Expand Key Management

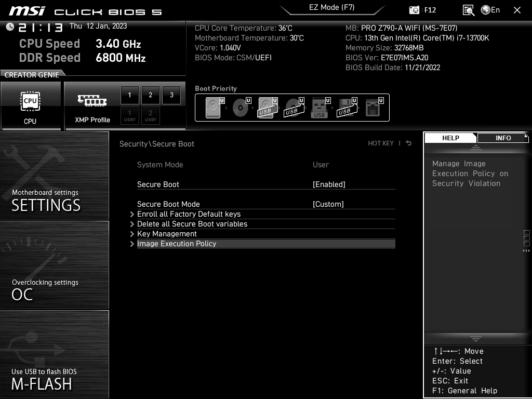(x=167, y=234)
